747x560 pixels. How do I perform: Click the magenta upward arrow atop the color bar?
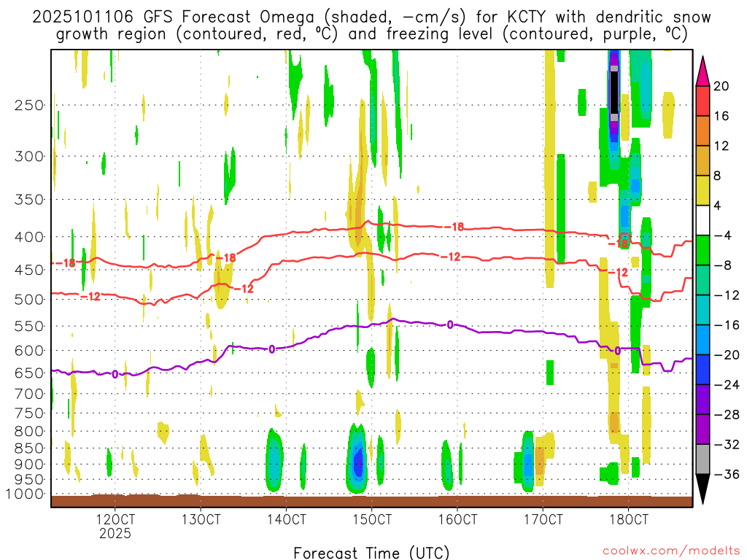(x=703, y=71)
